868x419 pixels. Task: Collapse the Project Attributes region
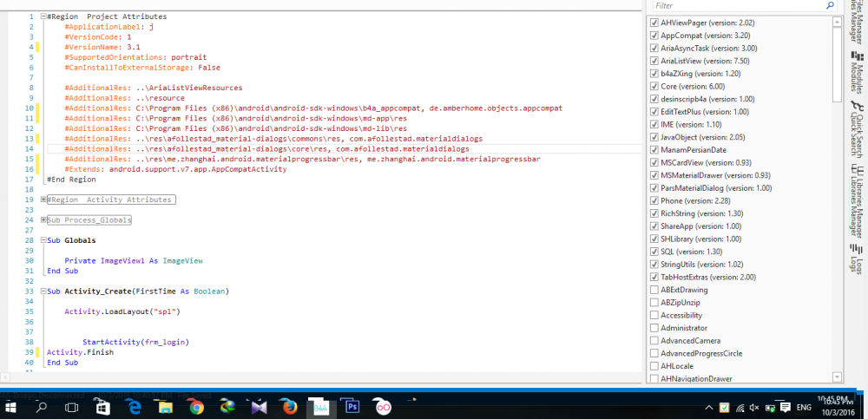[43, 16]
